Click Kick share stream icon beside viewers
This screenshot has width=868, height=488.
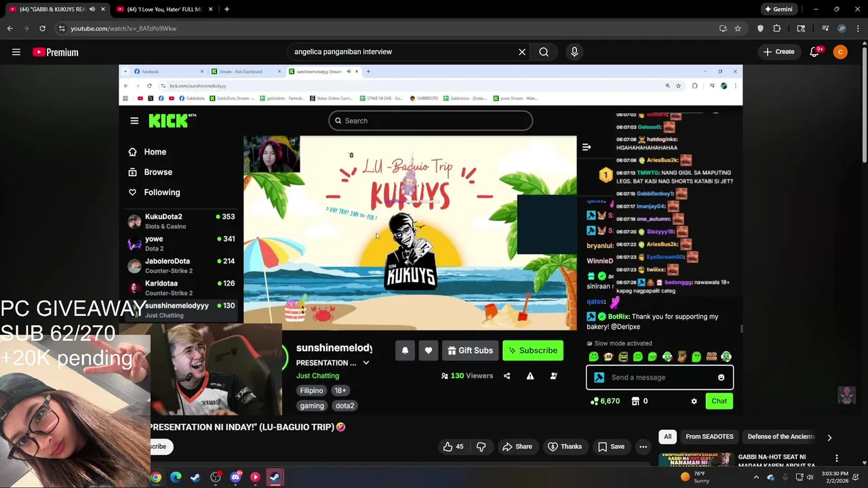(507, 375)
